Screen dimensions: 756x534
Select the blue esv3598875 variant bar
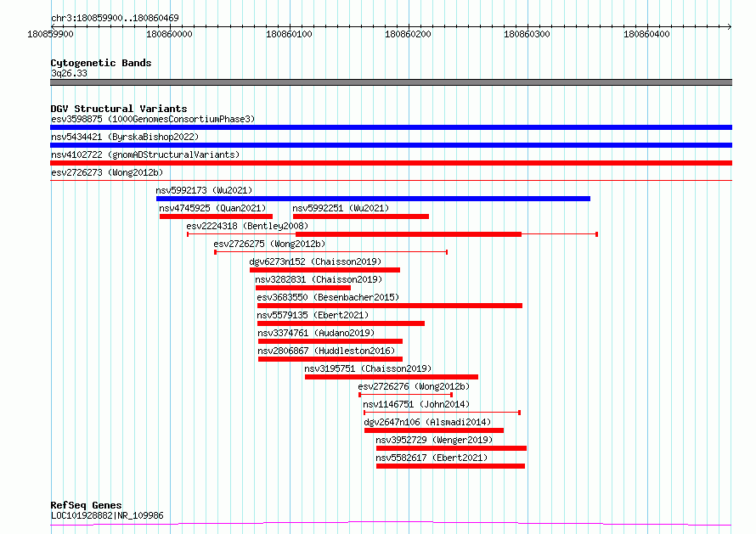(x=391, y=127)
